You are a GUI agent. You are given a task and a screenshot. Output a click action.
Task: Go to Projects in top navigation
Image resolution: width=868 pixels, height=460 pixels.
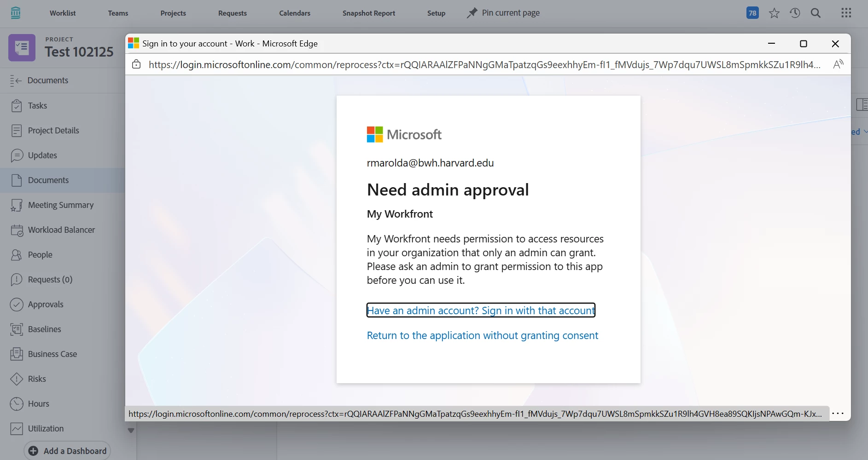[173, 13]
